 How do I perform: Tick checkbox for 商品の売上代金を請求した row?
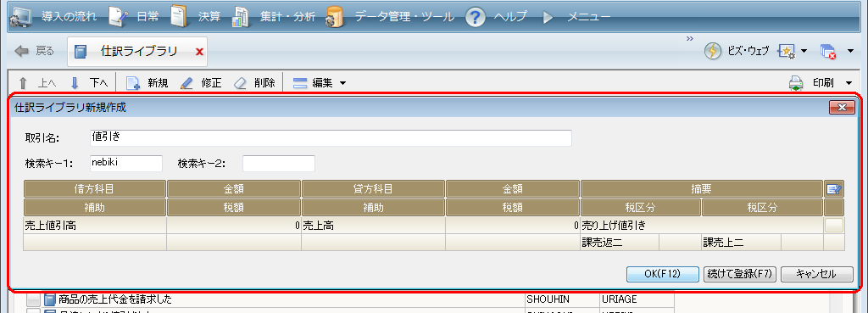point(34,299)
